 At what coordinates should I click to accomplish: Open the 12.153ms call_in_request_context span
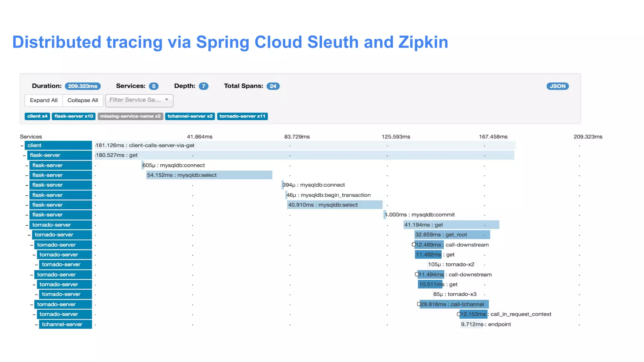tap(474, 314)
